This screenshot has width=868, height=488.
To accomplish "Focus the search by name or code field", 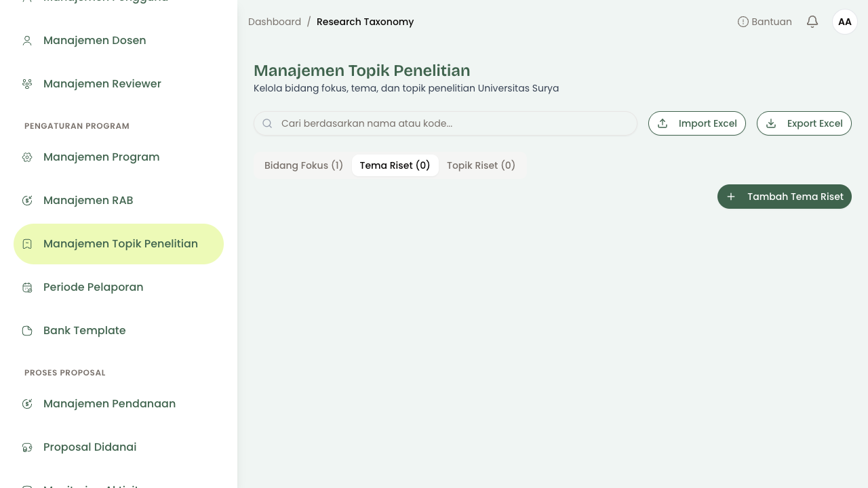I will coord(446,123).
